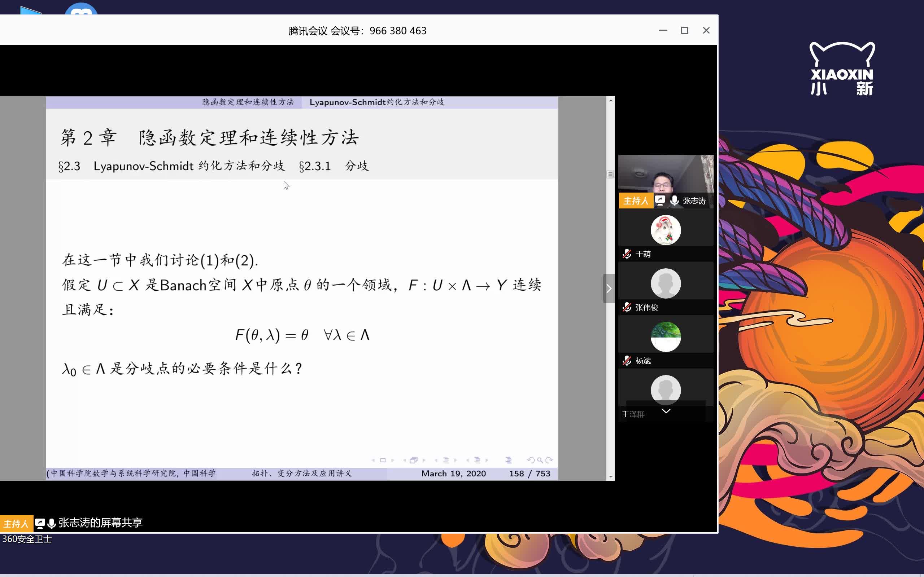Click the orange 主持人 badge at bottom left
Viewport: 924px width, 577px height.
point(16,523)
